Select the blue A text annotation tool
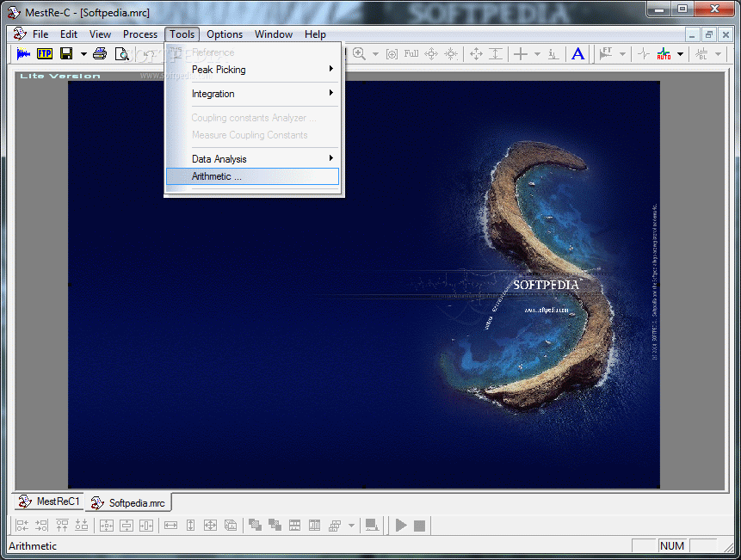741x560 pixels. coord(577,54)
